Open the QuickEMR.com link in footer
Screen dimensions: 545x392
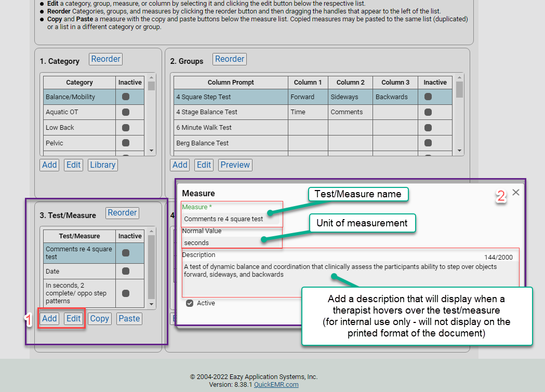pos(276,385)
